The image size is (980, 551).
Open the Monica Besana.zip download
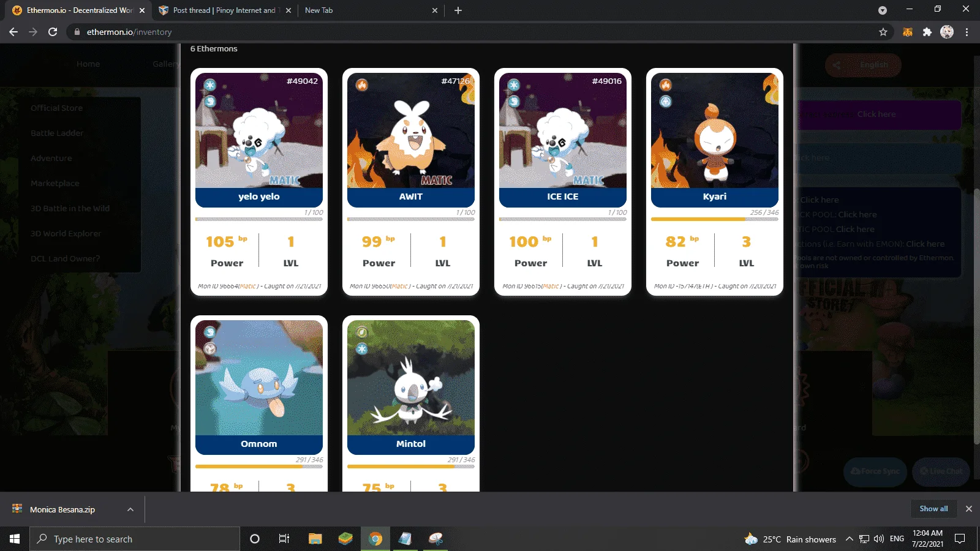pos(61,509)
